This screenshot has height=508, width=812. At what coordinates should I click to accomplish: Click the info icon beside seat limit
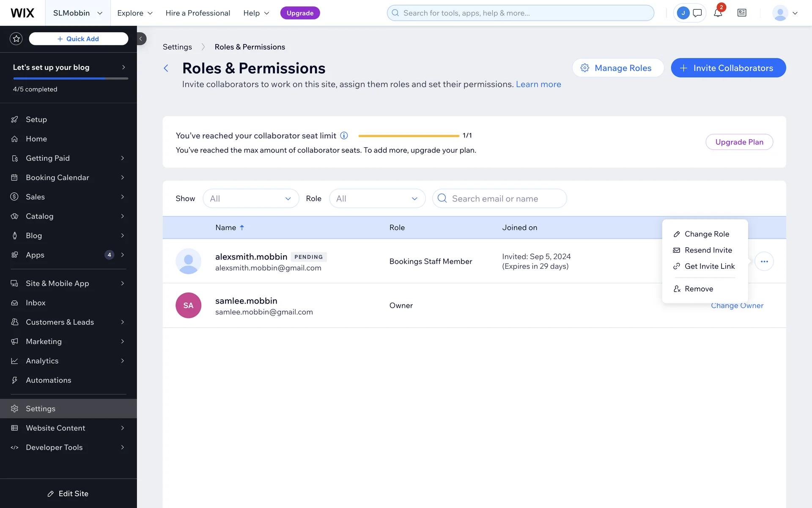pyautogui.click(x=344, y=135)
